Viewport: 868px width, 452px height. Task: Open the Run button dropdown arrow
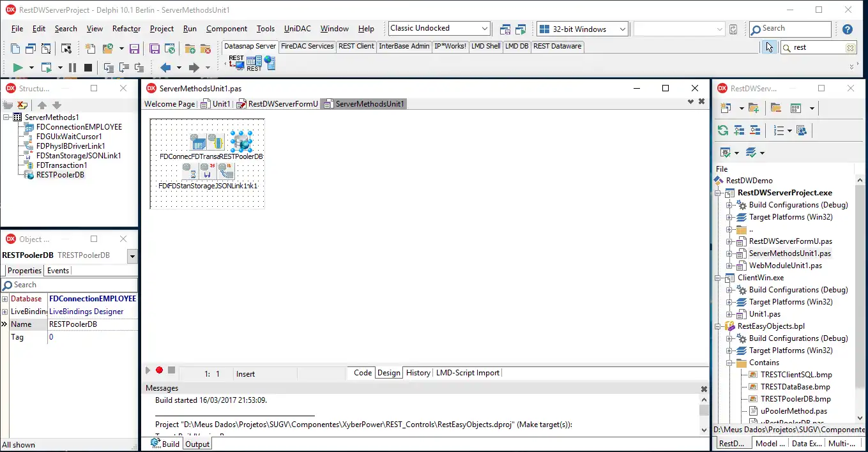pyautogui.click(x=31, y=68)
